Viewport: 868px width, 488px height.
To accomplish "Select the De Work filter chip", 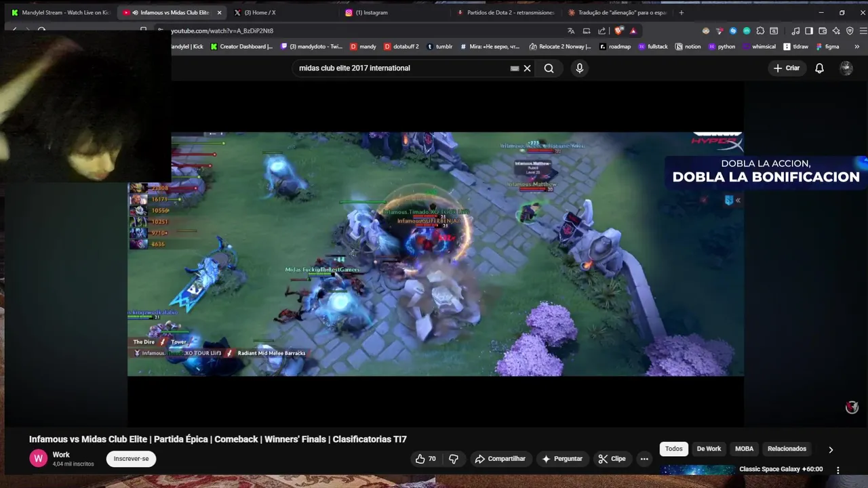I will [x=709, y=449].
